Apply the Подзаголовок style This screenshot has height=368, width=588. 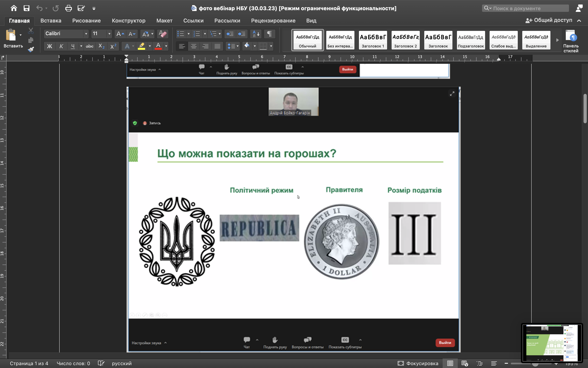pyautogui.click(x=471, y=40)
